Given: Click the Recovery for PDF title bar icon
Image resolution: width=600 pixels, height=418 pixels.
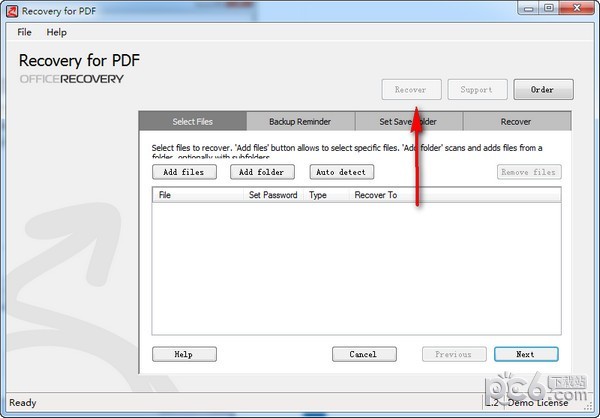Looking at the screenshot, I should click(x=11, y=11).
